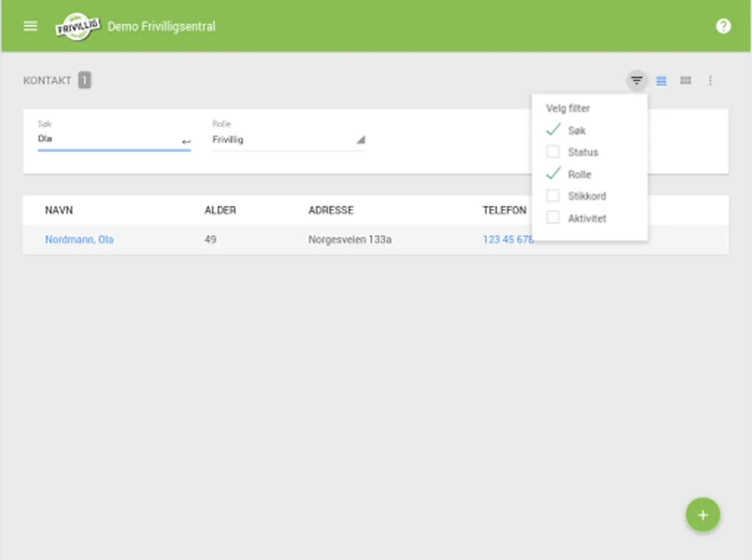
Task: Sort by ADRESSE column header
Action: [331, 210]
